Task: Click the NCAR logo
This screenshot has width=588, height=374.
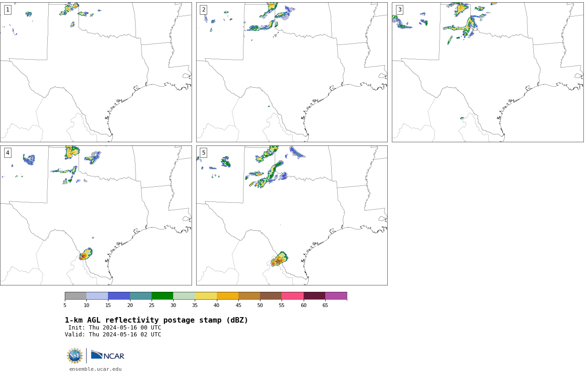Action: pos(107,355)
